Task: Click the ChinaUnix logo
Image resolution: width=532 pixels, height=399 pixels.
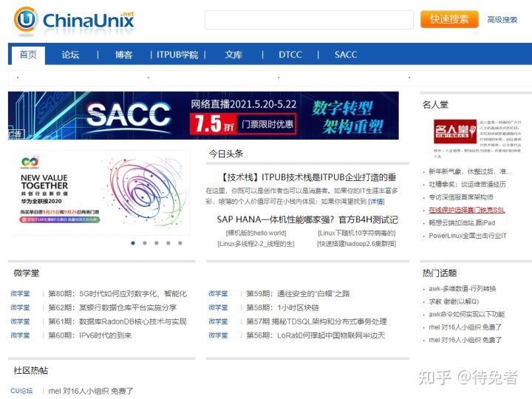Action: coord(74,20)
